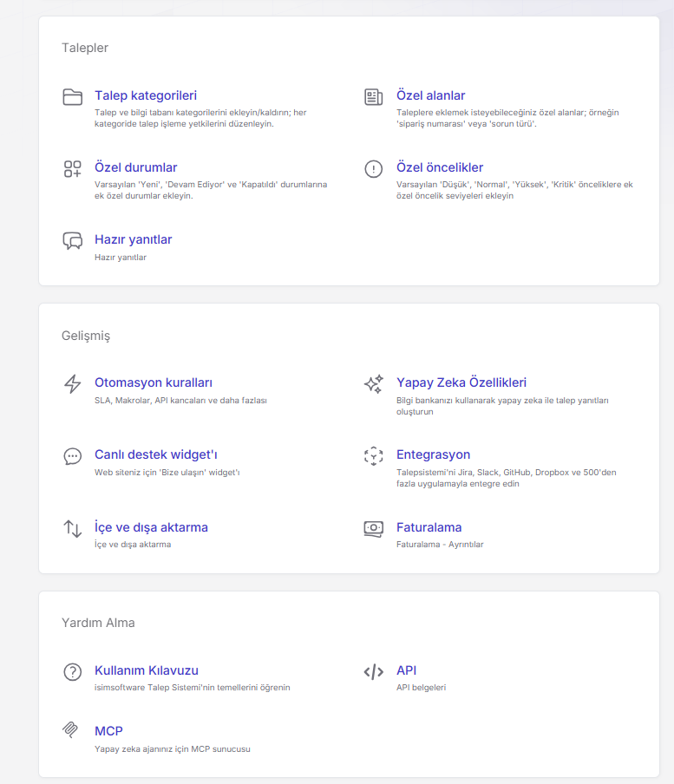Click description beginning 'Varsayılan 'Düşük', 'Normal''
Image resolution: width=674 pixels, height=784 pixels.
click(514, 190)
